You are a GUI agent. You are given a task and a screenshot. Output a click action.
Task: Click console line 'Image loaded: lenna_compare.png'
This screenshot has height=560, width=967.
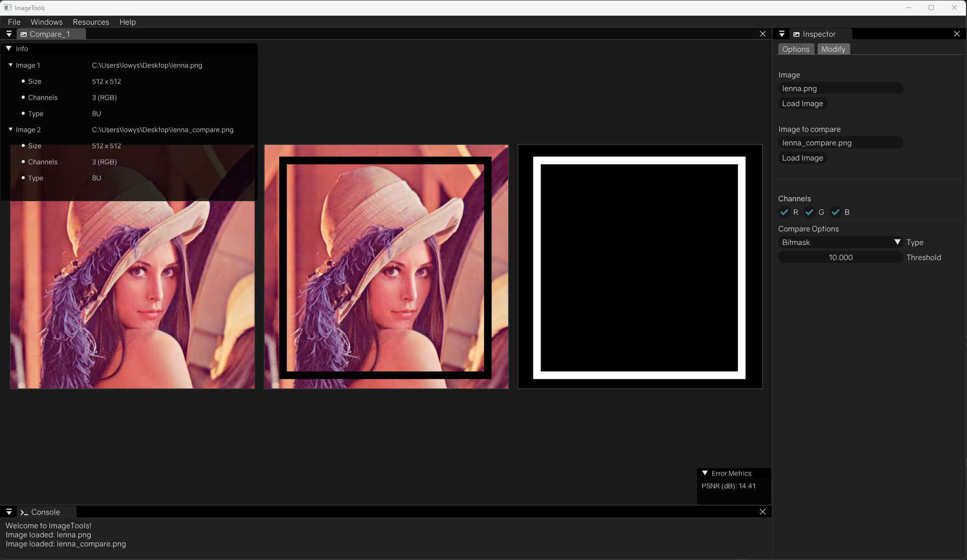(66, 544)
